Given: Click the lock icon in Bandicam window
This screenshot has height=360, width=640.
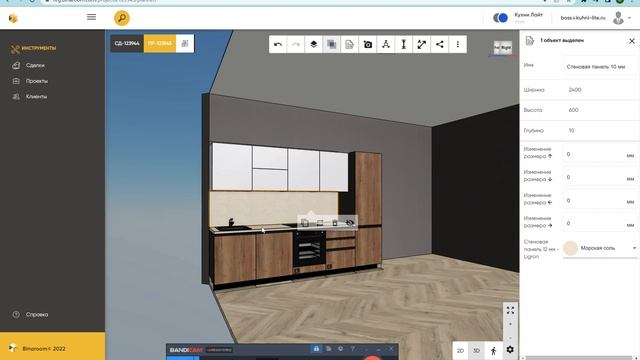Looking at the screenshot, I should pyautogui.click(x=316, y=349).
